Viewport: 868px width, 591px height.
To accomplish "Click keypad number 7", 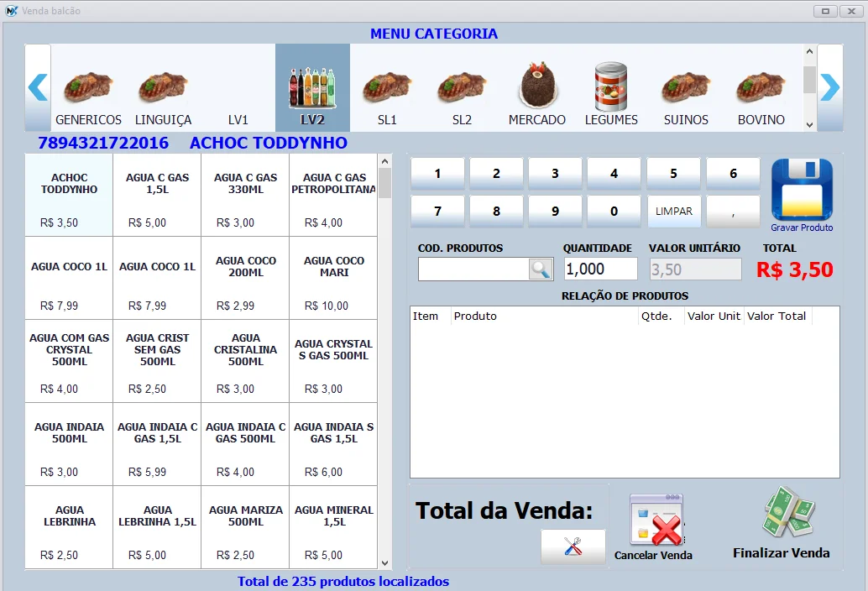I will (x=437, y=212).
